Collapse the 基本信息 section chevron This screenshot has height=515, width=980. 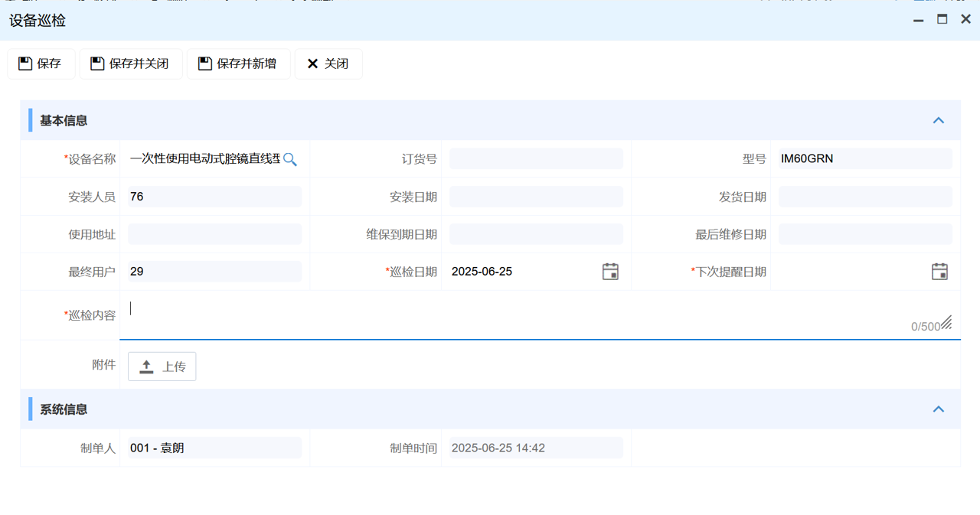(x=939, y=121)
